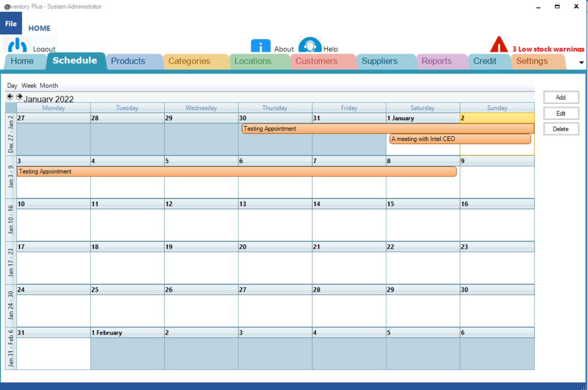This screenshot has width=588, height=390.
Task: Go to previous month with back arrow
Action: pos(10,97)
